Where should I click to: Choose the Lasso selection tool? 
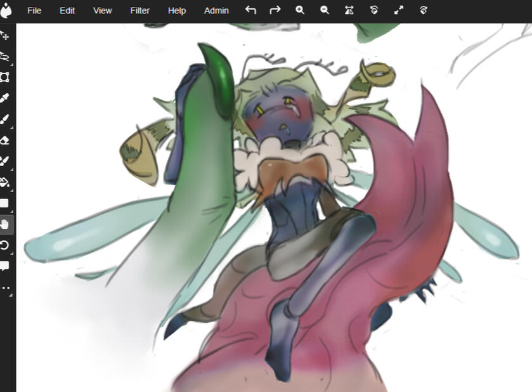click(4, 56)
